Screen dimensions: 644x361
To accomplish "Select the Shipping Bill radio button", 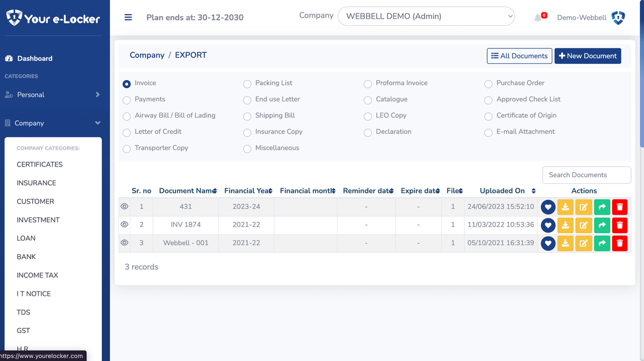I will (247, 116).
